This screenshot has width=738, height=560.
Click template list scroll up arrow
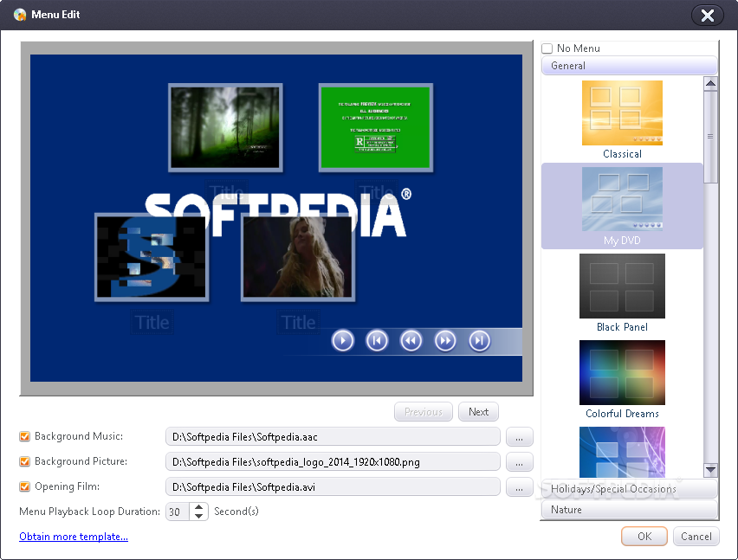pos(710,84)
